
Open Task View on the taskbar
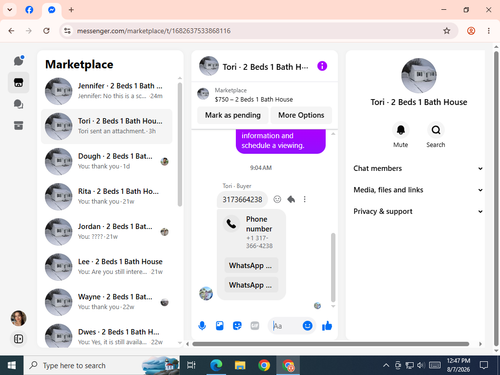pyautogui.click(x=191, y=365)
